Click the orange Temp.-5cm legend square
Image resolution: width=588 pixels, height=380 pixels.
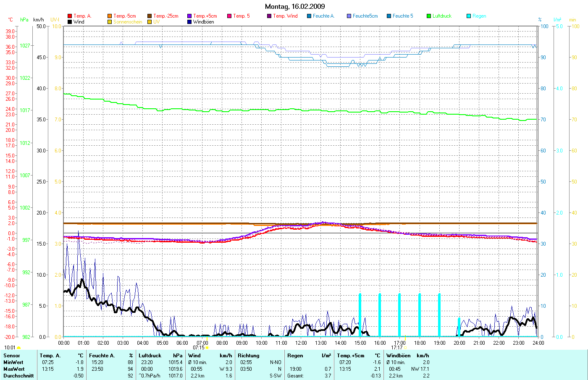pos(110,16)
